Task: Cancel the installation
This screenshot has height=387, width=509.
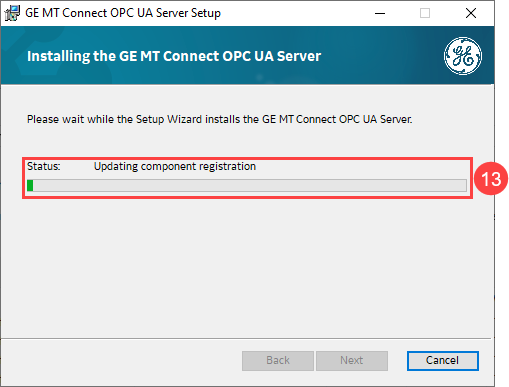Action: click(x=442, y=360)
